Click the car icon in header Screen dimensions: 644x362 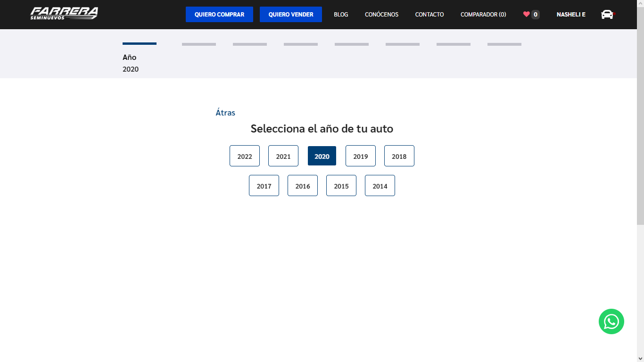tap(607, 15)
